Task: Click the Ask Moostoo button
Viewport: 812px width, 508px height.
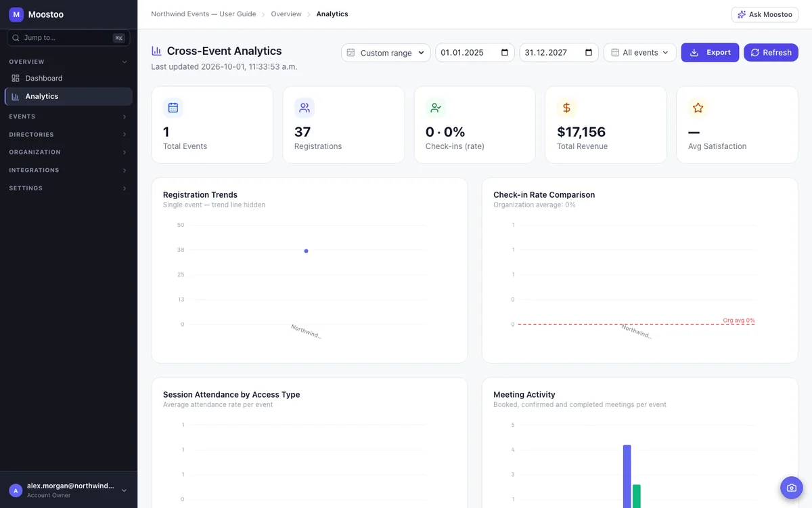Action: click(x=765, y=14)
